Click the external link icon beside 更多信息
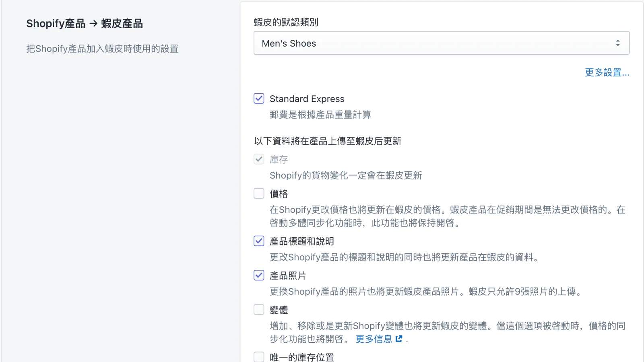Viewport: 644px width, 362px height. (399, 339)
